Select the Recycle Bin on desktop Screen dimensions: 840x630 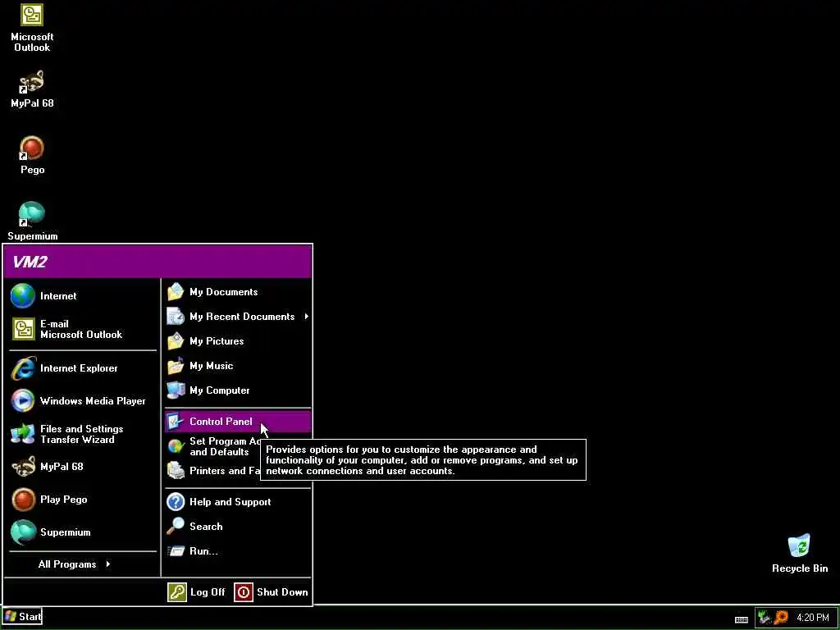click(799, 554)
